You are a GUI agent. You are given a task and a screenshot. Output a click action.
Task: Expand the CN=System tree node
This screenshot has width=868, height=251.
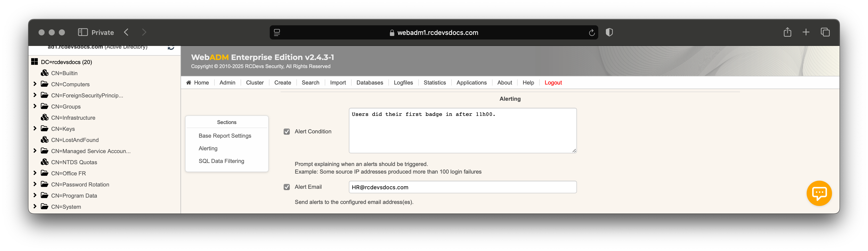pos(35,206)
